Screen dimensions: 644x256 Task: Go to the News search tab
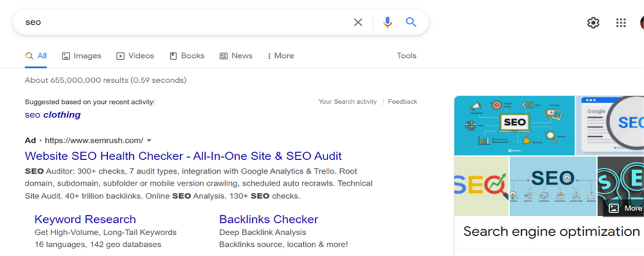click(236, 56)
